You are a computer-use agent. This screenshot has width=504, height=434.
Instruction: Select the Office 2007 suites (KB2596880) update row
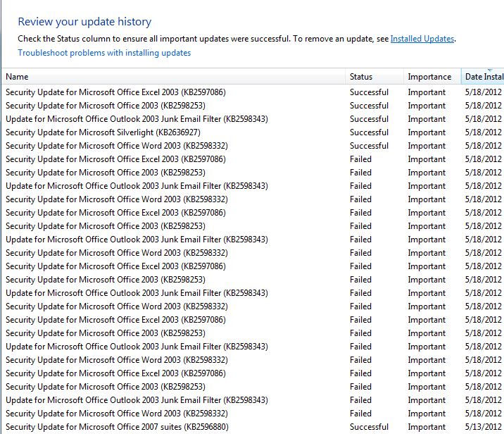pyautogui.click(x=253, y=427)
